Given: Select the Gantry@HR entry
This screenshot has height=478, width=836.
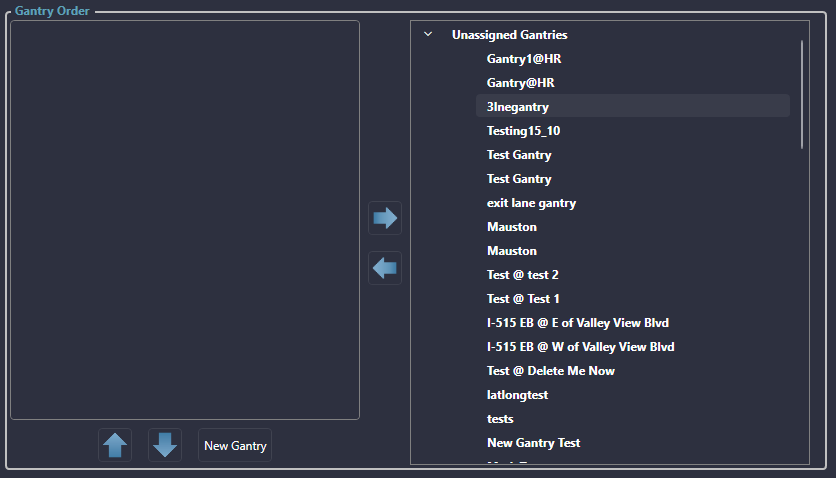Looking at the screenshot, I should tap(520, 83).
